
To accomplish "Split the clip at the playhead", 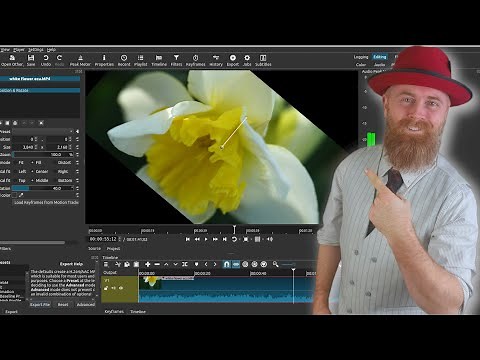I will [185, 264].
